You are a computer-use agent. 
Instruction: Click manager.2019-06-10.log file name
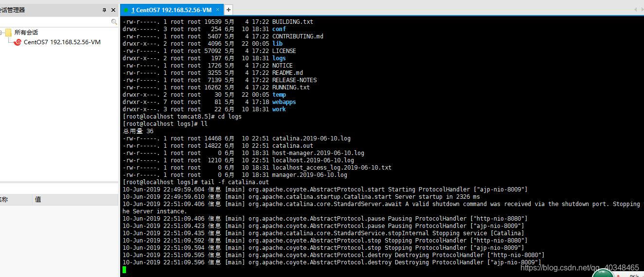(x=310, y=175)
